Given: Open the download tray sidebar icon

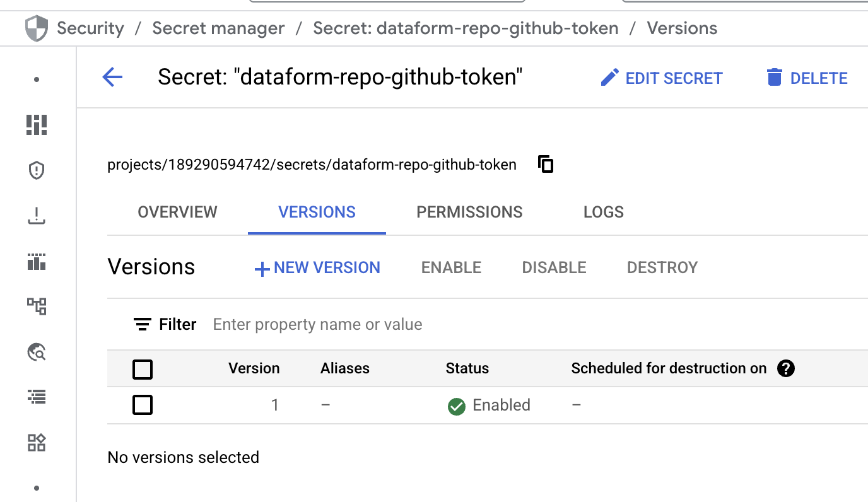Looking at the screenshot, I should [37, 216].
